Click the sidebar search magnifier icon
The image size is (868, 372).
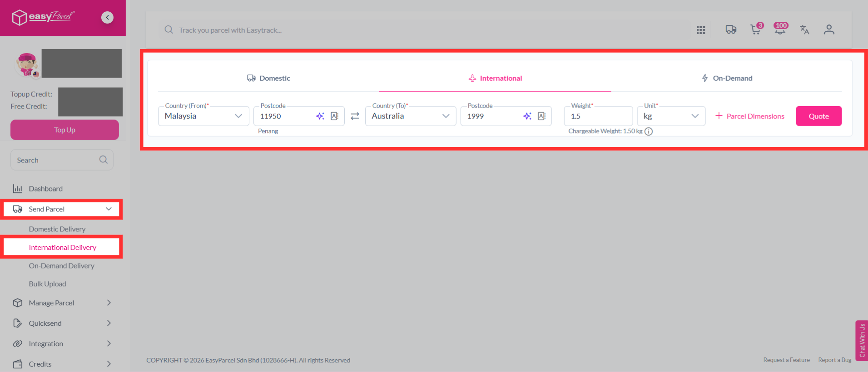[104, 160]
